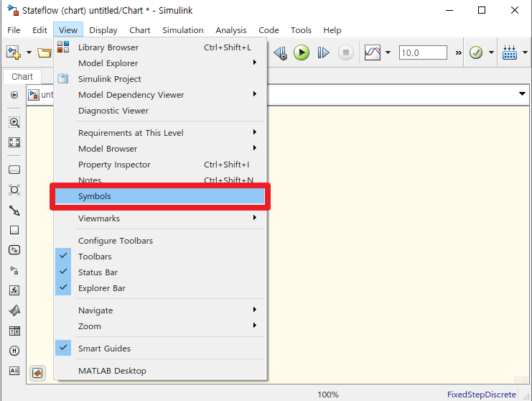Show more toolbar items chevron
This screenshot has width=532, height=401.
pyautogui.click(x=458, y=52)
